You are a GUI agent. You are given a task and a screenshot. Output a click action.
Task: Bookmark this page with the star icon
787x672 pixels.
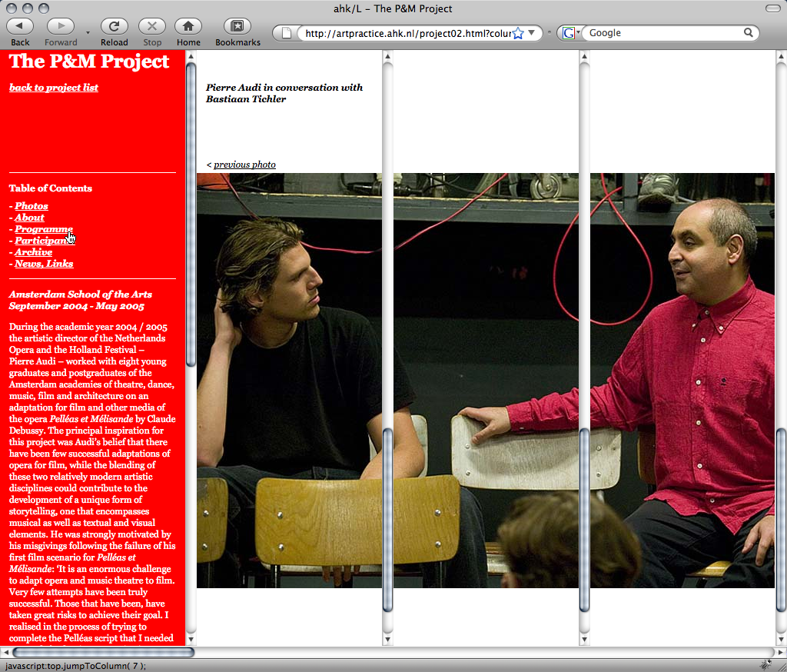tap(518, 33)
